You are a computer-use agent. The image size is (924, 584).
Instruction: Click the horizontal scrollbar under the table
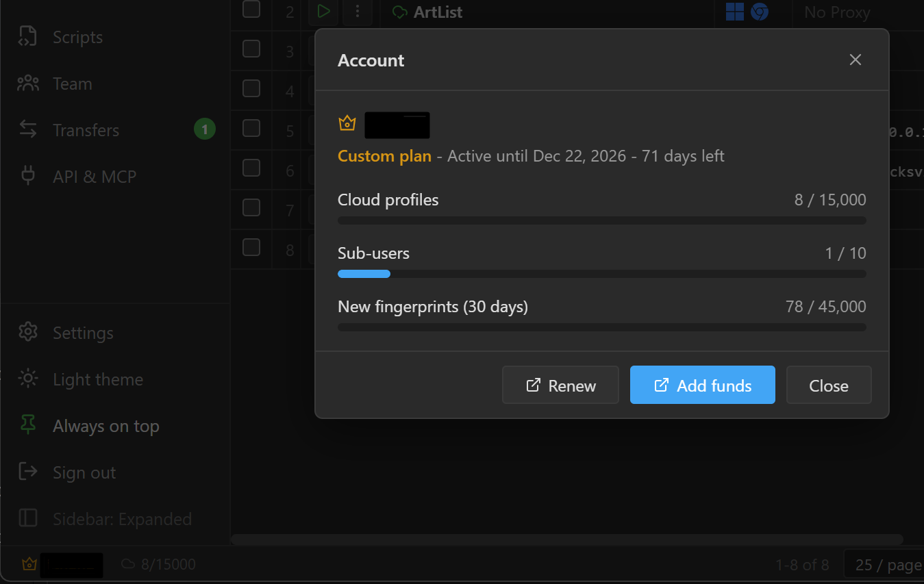(x=567, y=539)
